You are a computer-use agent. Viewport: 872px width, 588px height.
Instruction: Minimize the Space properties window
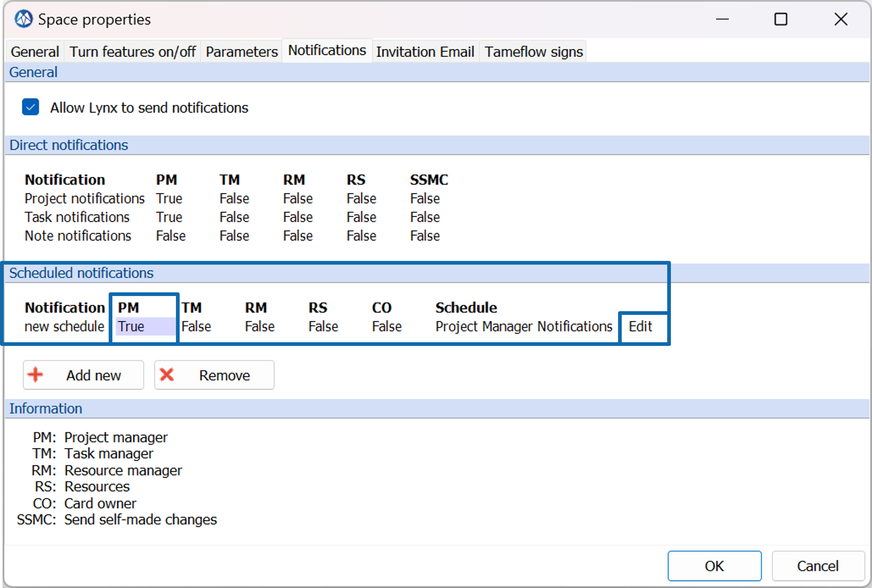[x=722, y=19]
